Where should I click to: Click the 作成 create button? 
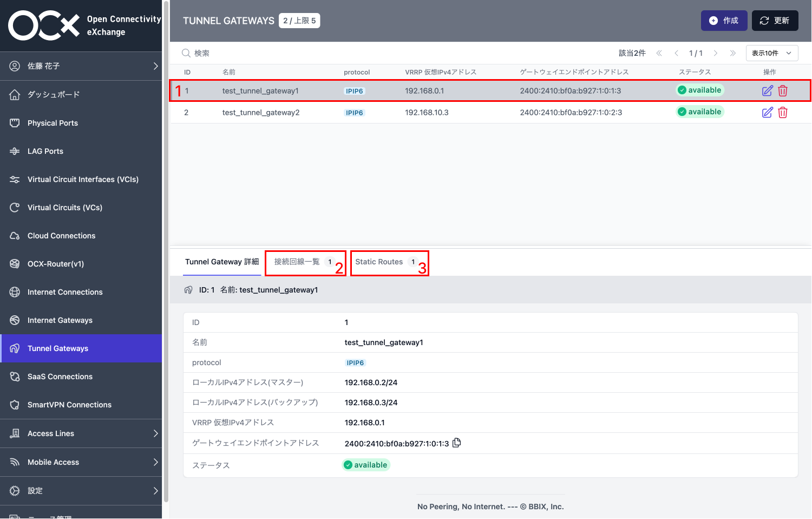tap(724, 21)
